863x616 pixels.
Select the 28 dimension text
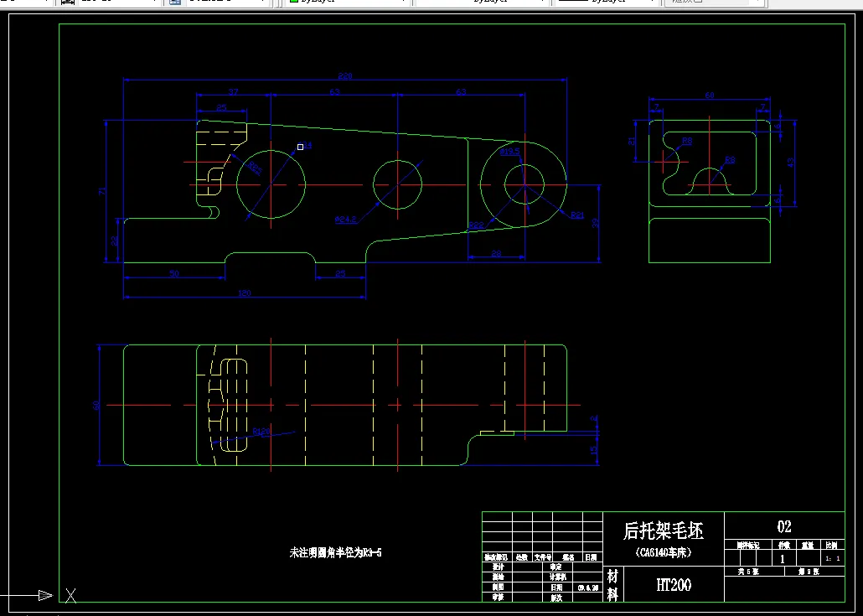[497, 254]
